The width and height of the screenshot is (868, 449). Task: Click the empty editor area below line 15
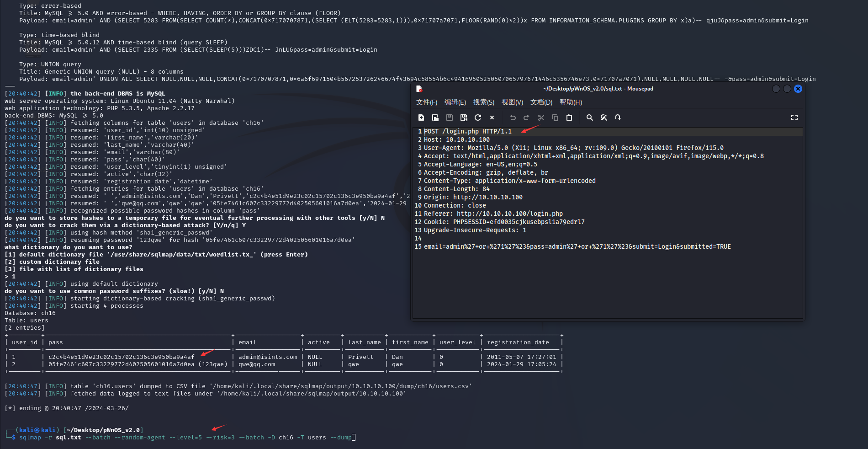coord(608,283)
